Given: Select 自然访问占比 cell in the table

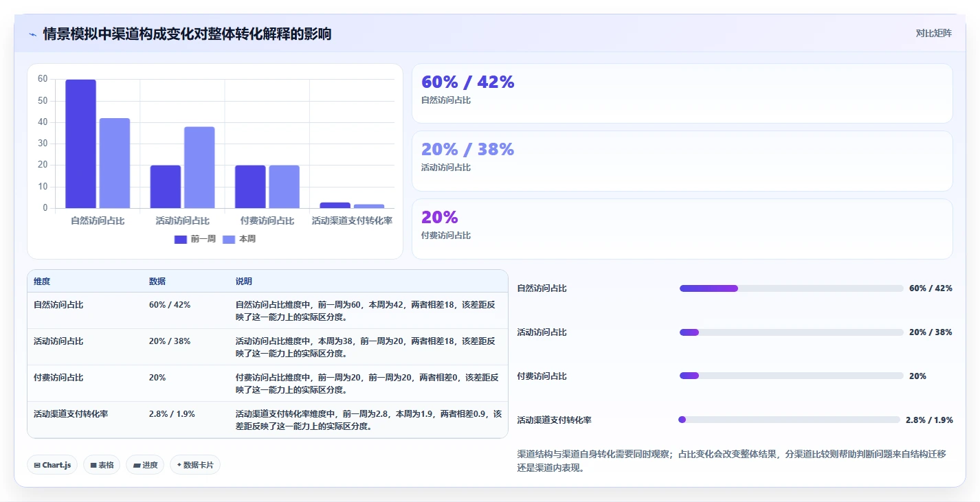Looking at the screenshot, I should 58,305.
